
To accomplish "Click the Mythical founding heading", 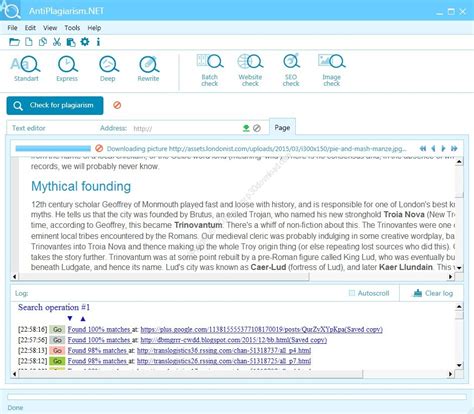I will [81, 186].
